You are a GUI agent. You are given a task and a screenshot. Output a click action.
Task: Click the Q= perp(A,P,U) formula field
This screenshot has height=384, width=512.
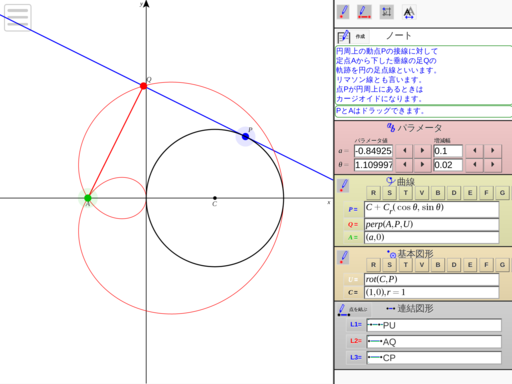[x=432, y=224]
